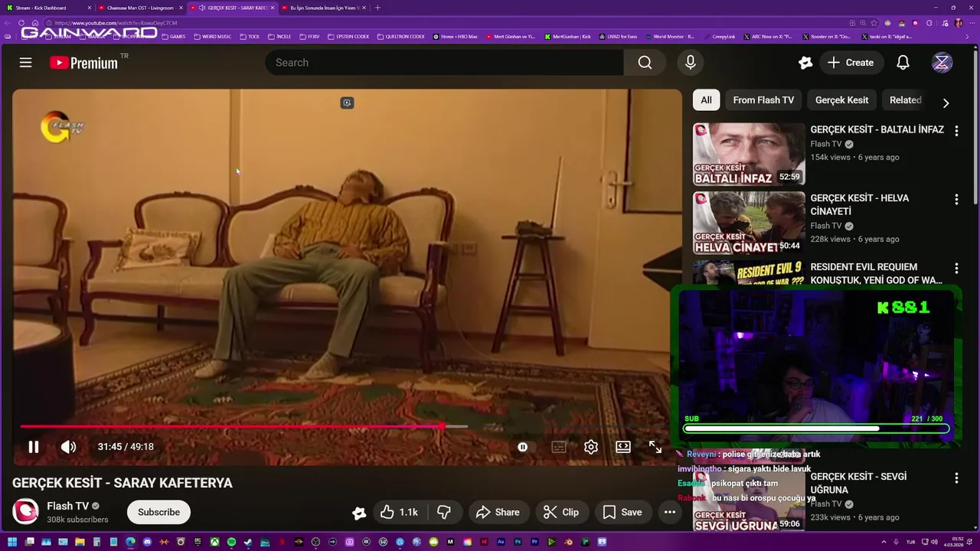The height and width of the screenshot is (551, 980).
Task: Open the Clip tool
Action: pyautogui.click(x=561, y=512)
